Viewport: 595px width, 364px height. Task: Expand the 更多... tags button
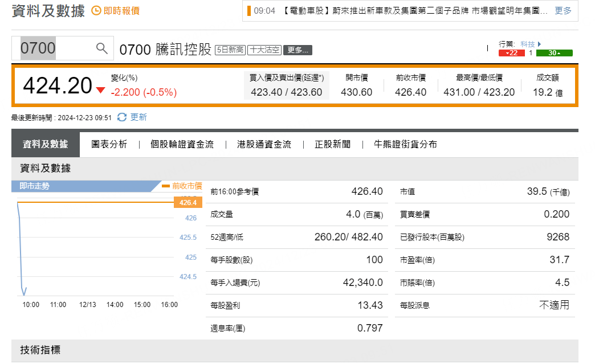point(297,50)
